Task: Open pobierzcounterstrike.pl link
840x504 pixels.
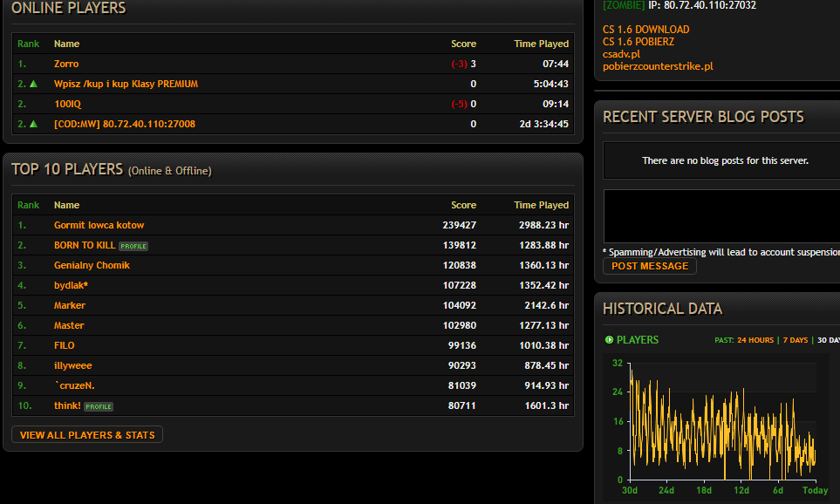Action: pos(658,66)
